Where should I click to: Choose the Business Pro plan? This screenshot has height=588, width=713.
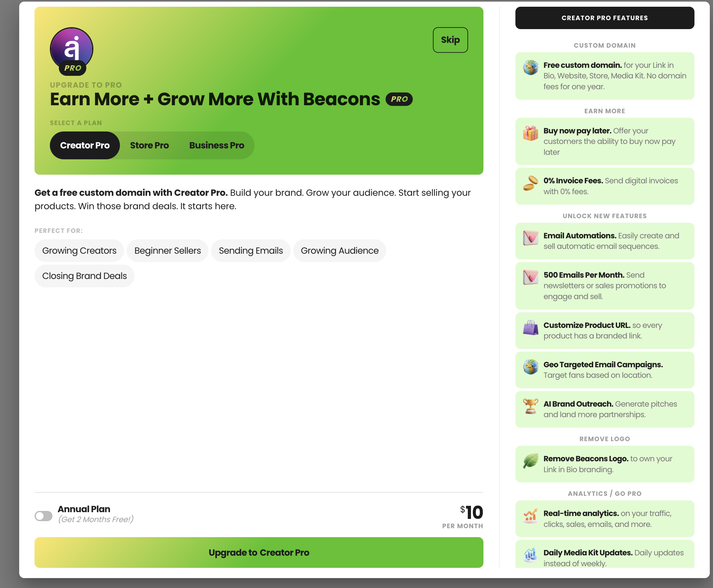(x=217, y=145)
